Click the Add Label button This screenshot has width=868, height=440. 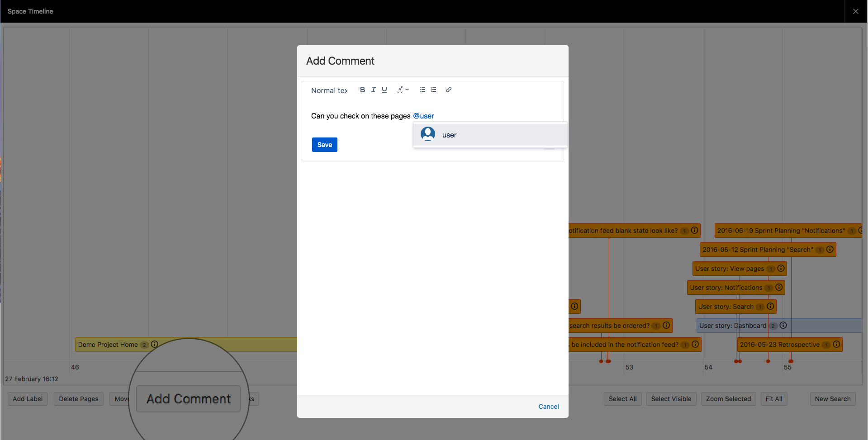pos(28,399)
